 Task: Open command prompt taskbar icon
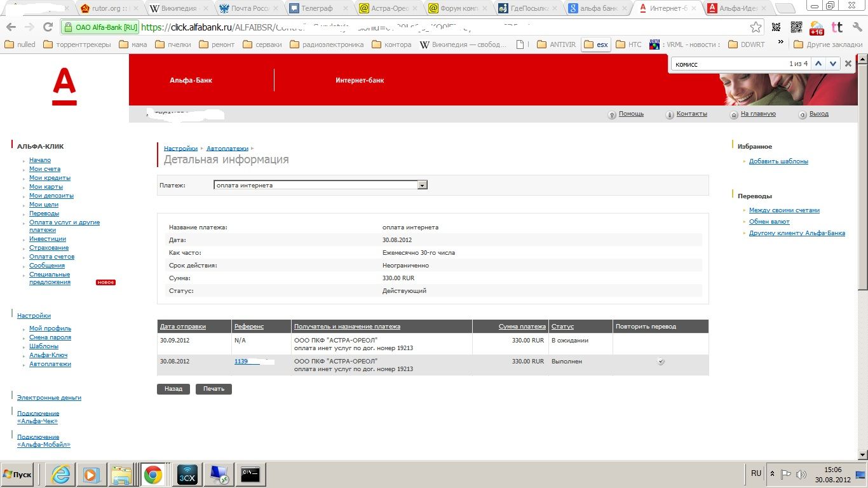click(250, 475)
